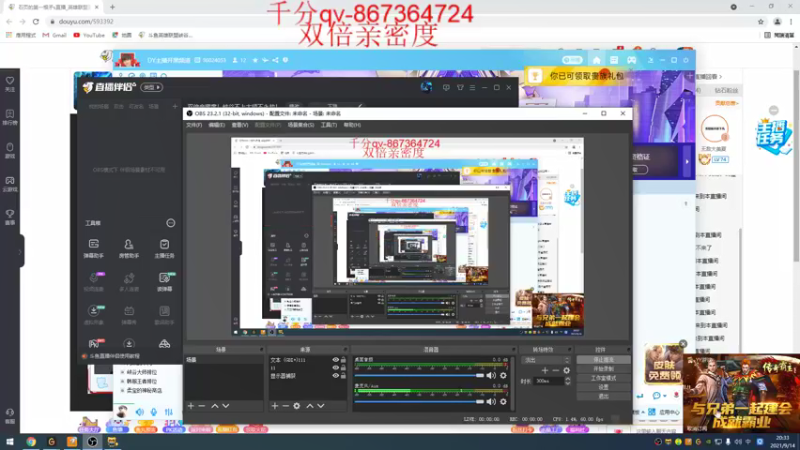This screenshot has width=800, height=450.
Task: Toggle visibility of 文本 (GDI+) source
Action: click(x=335, y=360)
